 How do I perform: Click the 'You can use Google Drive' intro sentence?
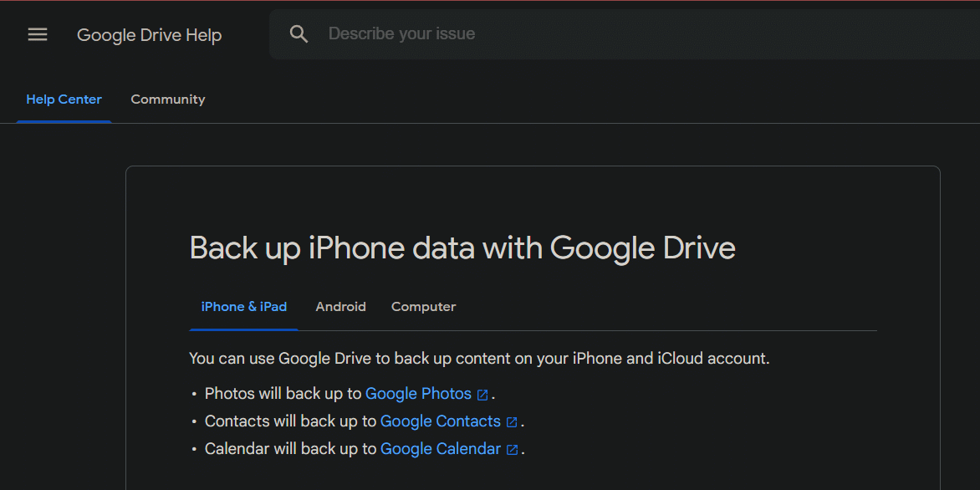479,359
